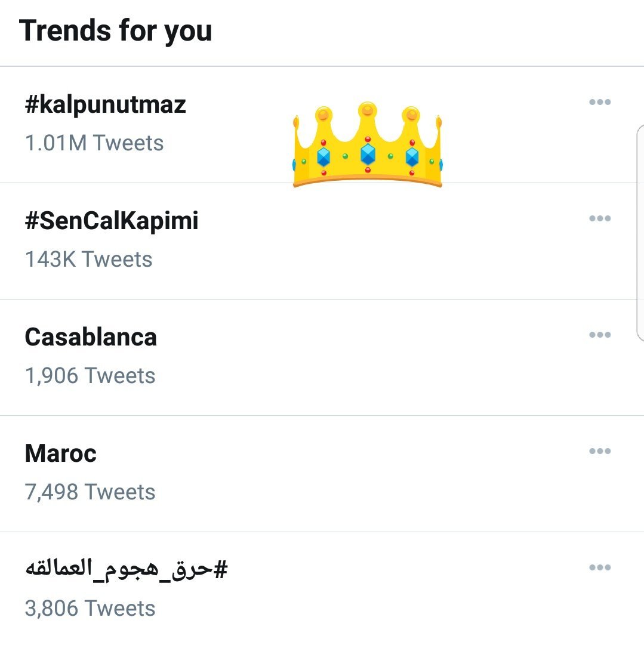Open the #SenCalKapimi trending hashtag
This screenshot has height=645, width=644.
[x=112, y=221]
